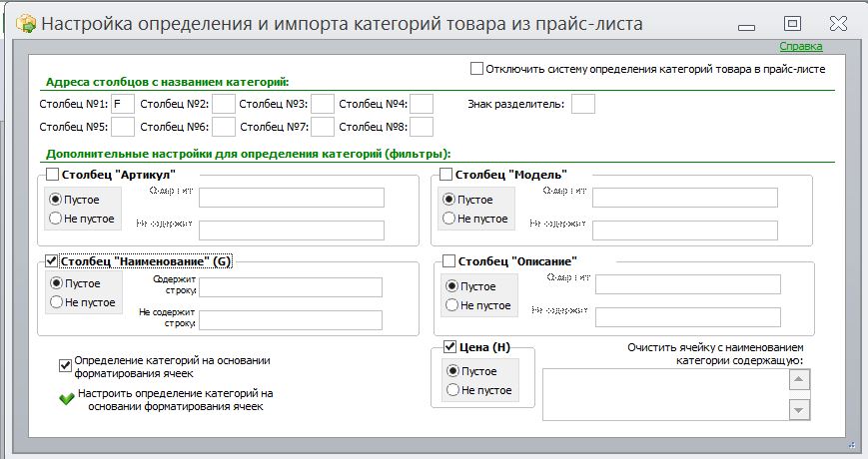Viewport: 868px width, 459px height.
Task: Open Настроить определение категорий formatting settings
Action: click(x=176, y=400)
